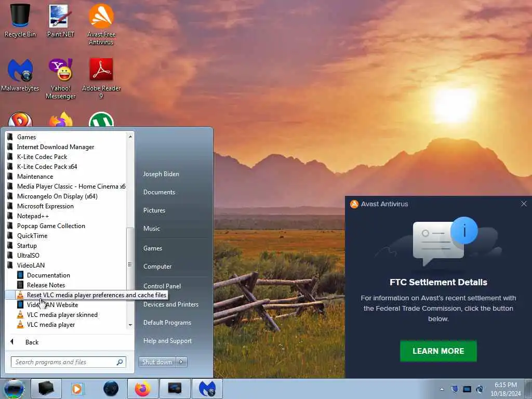Click the Search programs and files box
This screenshot has width=532, height=399.
[69, 362]
